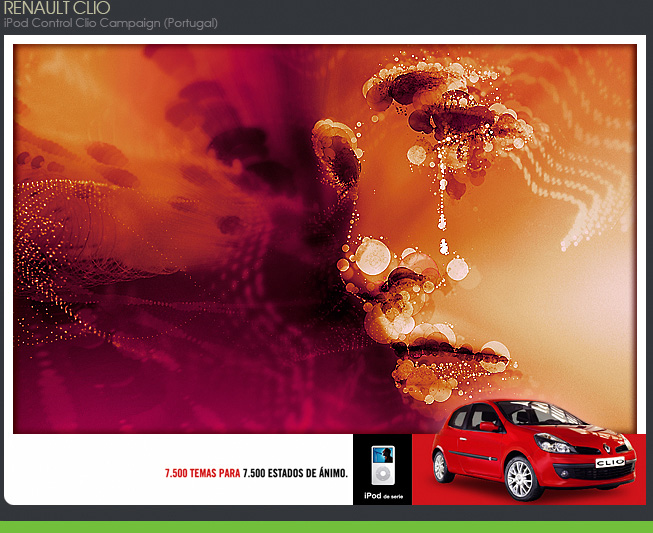Click the large translucent bubble between the lips
This screenshot has height=533, width=653.
click(372, 256)
